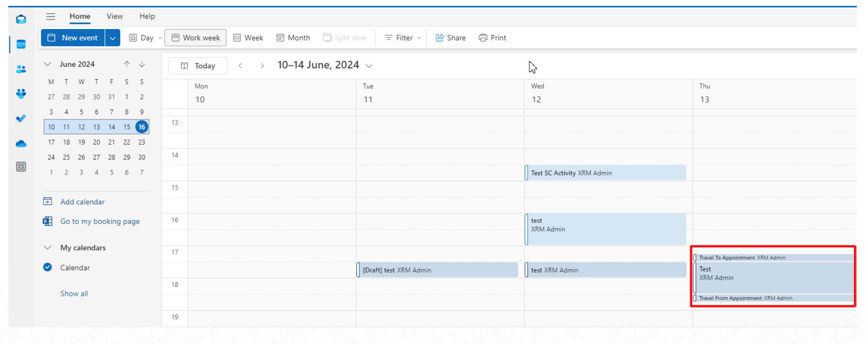
Task: Click the Today button
Action: click(x=198, y=66)
